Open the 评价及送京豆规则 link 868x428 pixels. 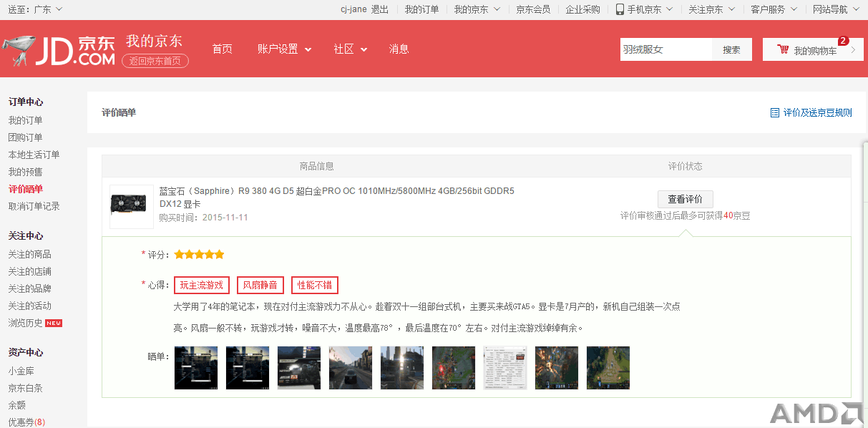[817, 112]
